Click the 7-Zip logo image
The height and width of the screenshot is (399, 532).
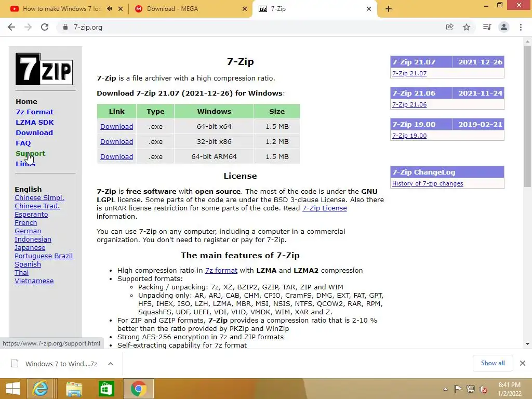(44, 69)
